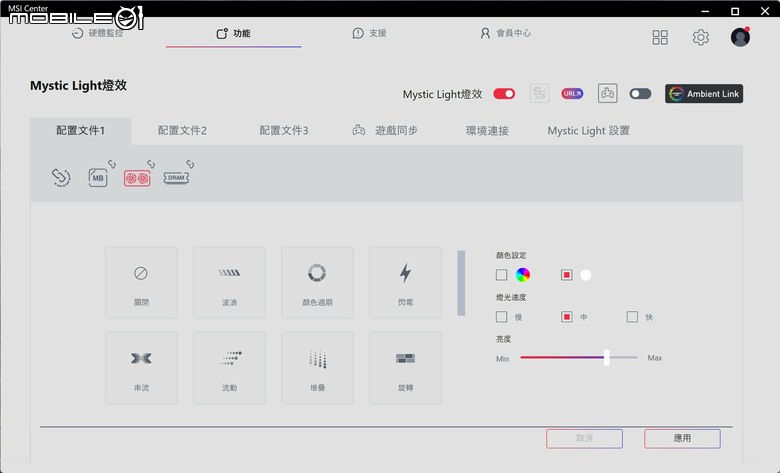Open the 環境連接 ambient link tab

click(487, 131)
